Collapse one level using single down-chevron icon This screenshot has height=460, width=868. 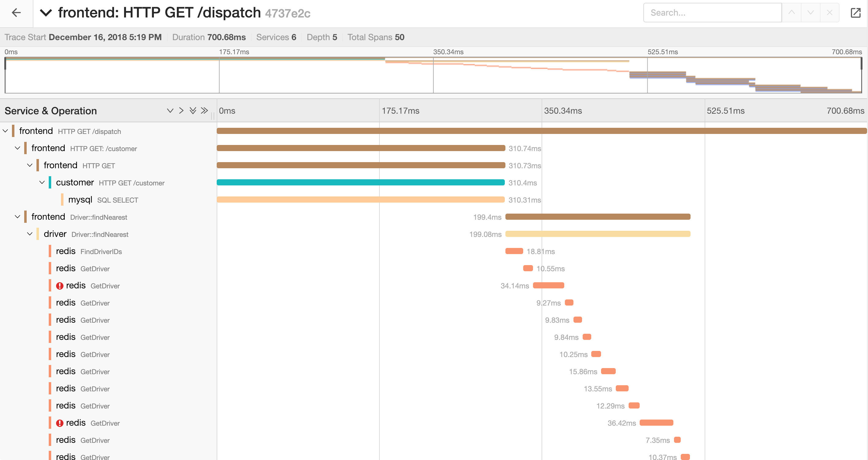point(170,111)
